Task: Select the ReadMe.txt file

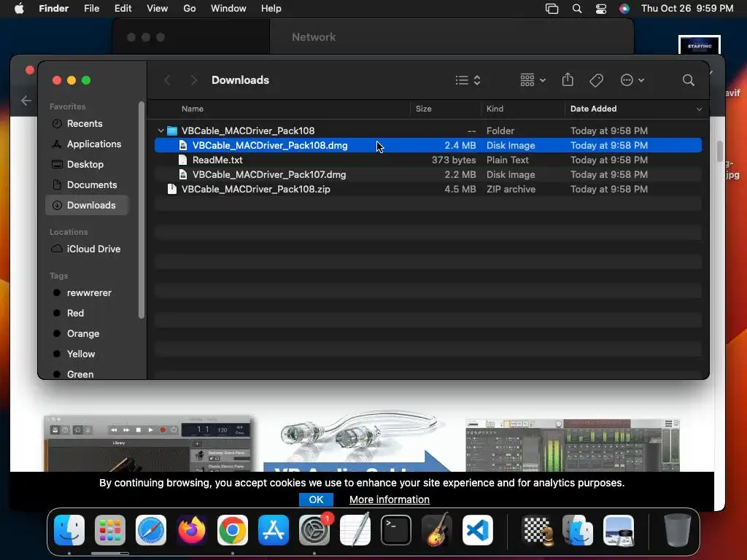Action: [x=427, y=160]
